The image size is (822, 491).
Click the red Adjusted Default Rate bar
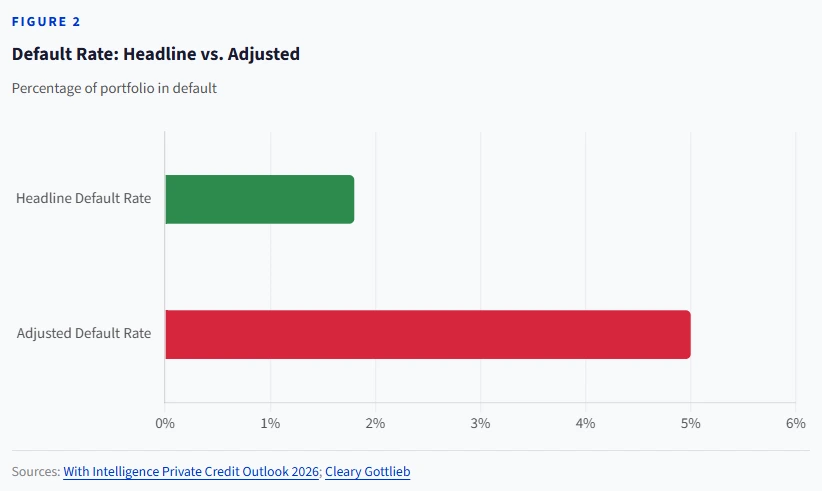click(x=427, y=334)
